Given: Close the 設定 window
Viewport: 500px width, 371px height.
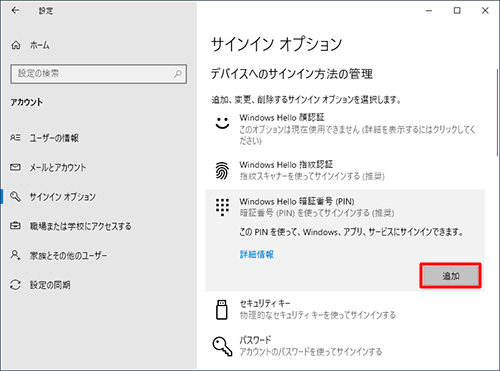Looking at the screenshot, I should (485, 11).
